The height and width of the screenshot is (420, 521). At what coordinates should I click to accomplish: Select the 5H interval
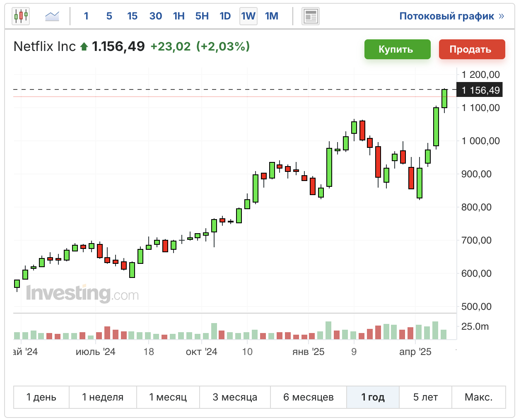[x=202, y=16]
